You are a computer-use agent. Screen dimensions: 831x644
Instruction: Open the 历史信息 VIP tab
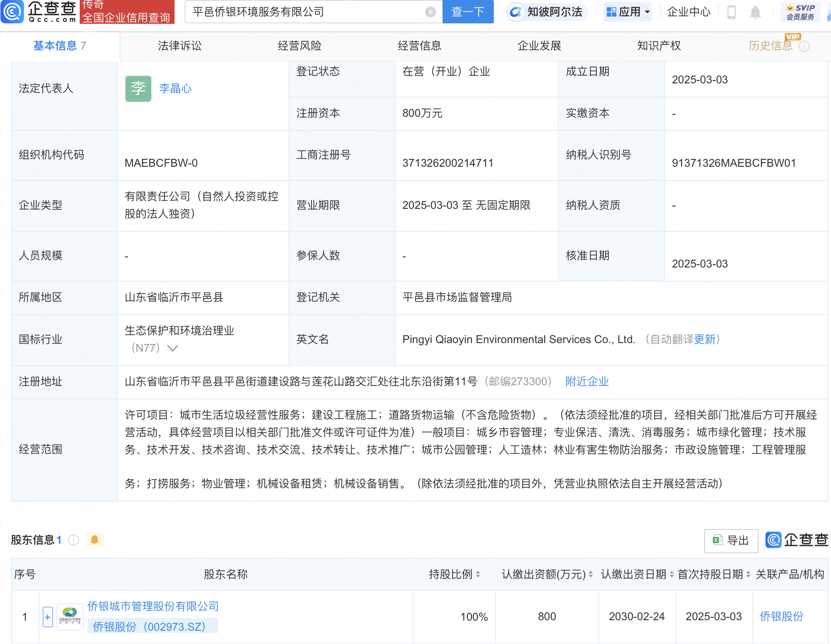(771, 46)
